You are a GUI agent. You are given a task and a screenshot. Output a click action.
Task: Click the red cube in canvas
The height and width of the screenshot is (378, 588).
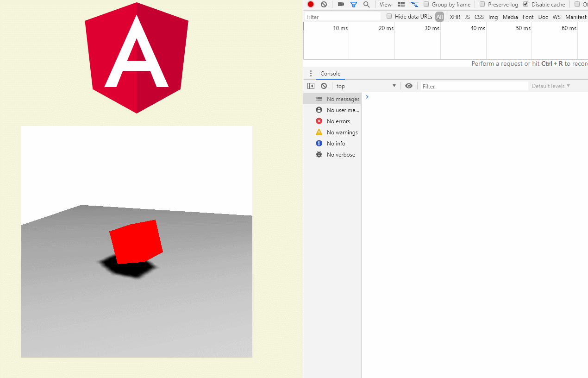point(136,242)
